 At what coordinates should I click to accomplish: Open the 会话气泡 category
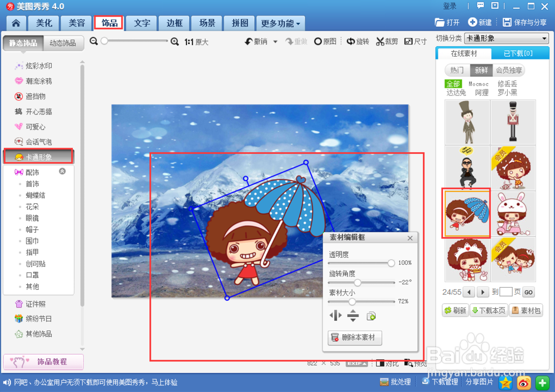[x=38, y=142]
